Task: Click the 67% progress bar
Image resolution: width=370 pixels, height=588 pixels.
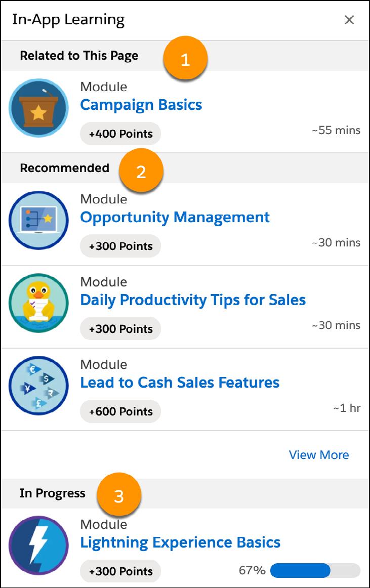Action: (315, 570)
